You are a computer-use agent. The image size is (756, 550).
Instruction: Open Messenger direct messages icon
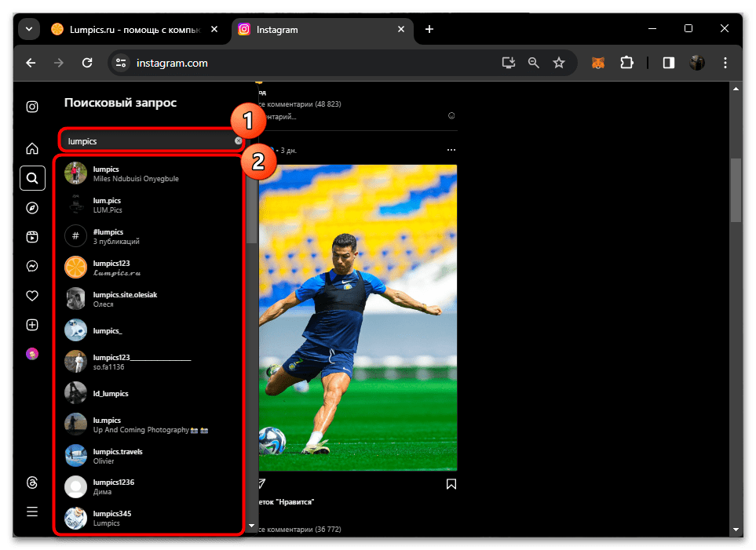click(32, 266)
